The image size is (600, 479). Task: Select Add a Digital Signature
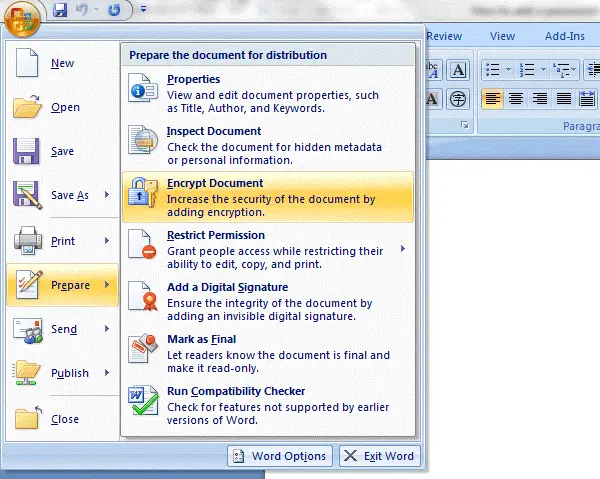point(268,301)
